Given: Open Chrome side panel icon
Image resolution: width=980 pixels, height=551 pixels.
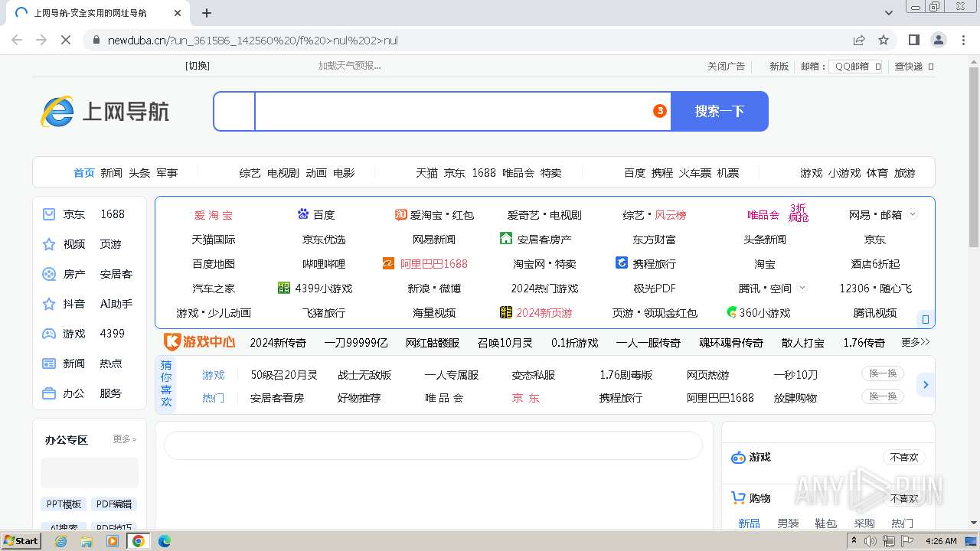Looking at the screenshot, I should coord(914,40).
